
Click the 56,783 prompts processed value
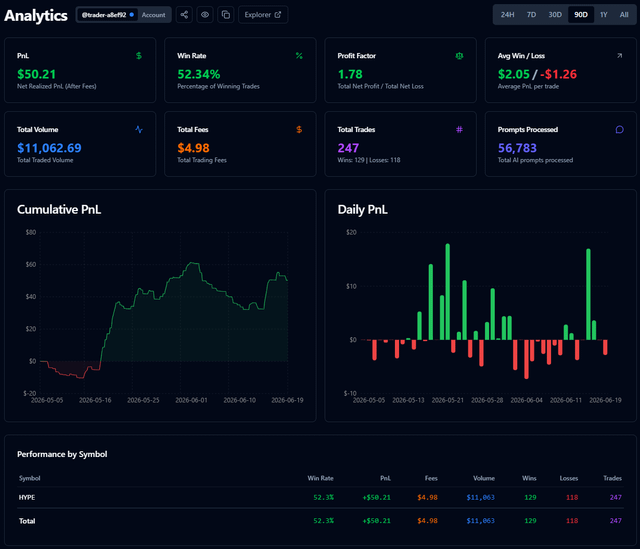(517, 148)
